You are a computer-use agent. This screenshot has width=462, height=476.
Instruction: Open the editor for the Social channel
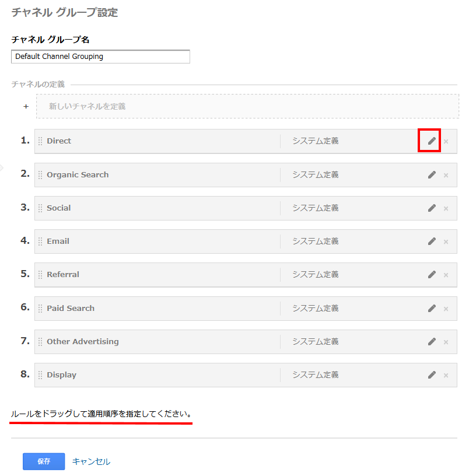(432, 208)
